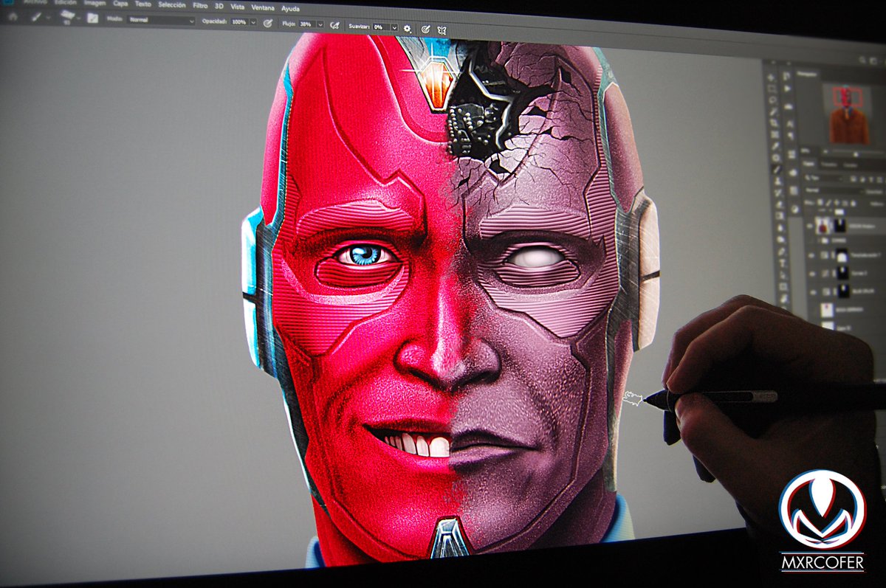The width and height of the screenshot is (886, 588).
Task: Open the tool preset picker arrow
Action: [x=48, y=17]
